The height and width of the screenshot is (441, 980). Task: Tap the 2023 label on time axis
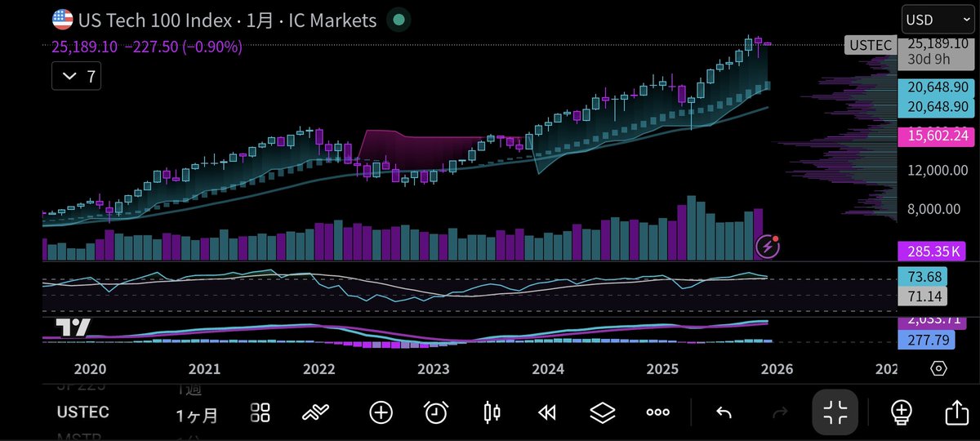[434, 369]
